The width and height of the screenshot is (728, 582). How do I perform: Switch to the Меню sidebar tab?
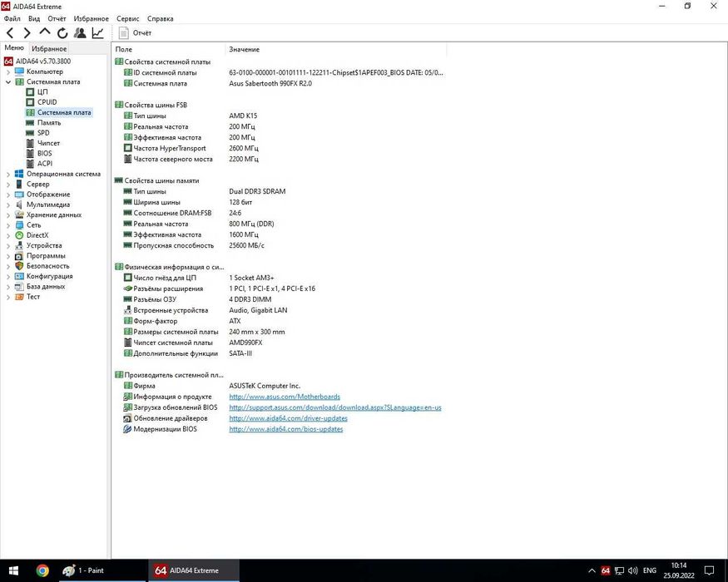14,47
